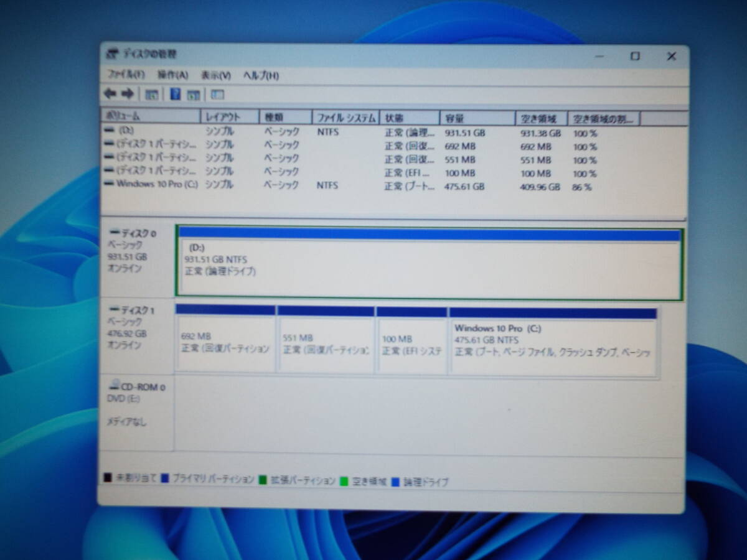747x560 pixels.
Task: Click the 86 % free percentage cell
Action: point(582,187)
